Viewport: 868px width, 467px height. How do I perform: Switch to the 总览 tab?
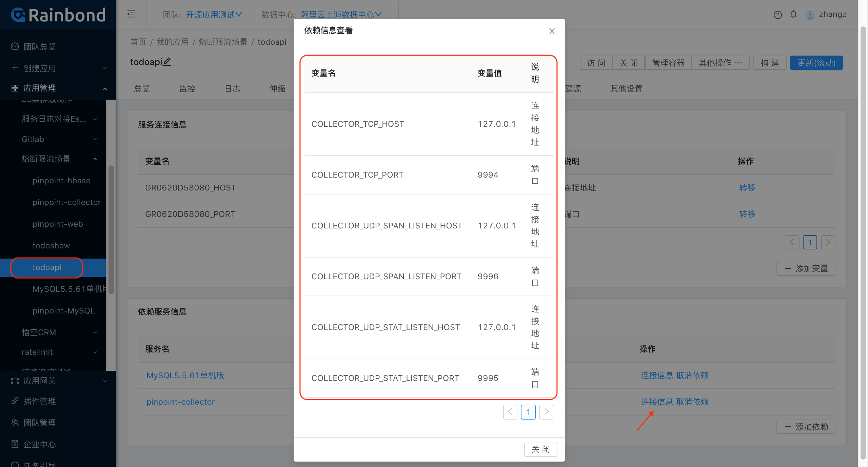142,89
